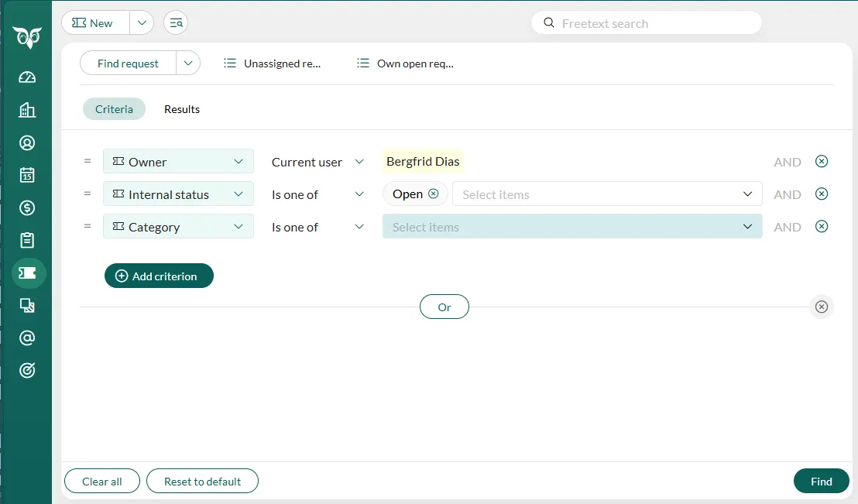Open the Contact person icon in sidebar
The image size is (858, 504).
[28, 143]
